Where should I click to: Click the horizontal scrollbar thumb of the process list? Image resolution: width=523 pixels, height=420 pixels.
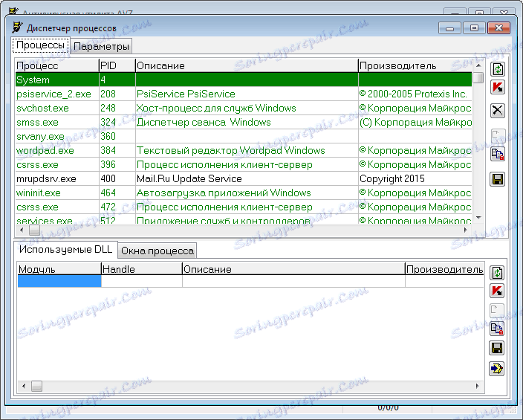click(x=34, y=230)
